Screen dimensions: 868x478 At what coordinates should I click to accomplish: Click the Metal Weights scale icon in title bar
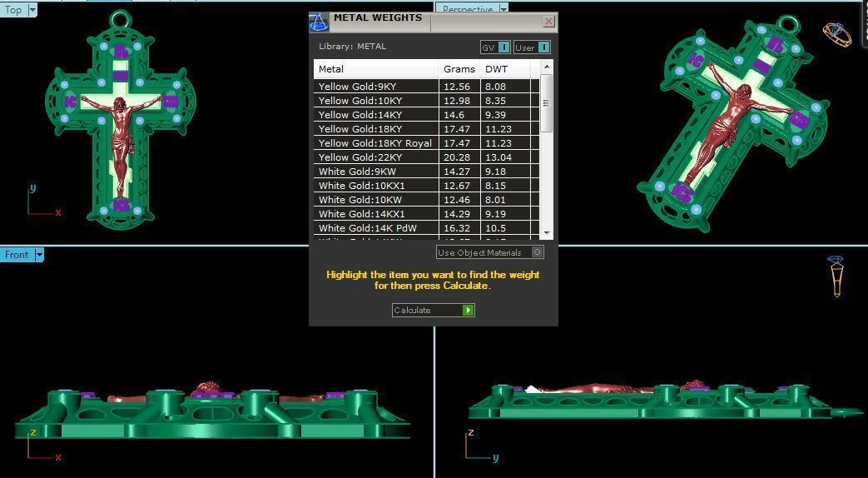point(317,22)
